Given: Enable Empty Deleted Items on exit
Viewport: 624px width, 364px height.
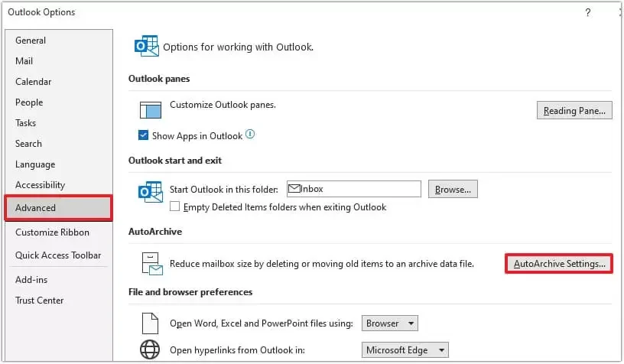Looking at the screenshot, I should [x=175, y=206].
